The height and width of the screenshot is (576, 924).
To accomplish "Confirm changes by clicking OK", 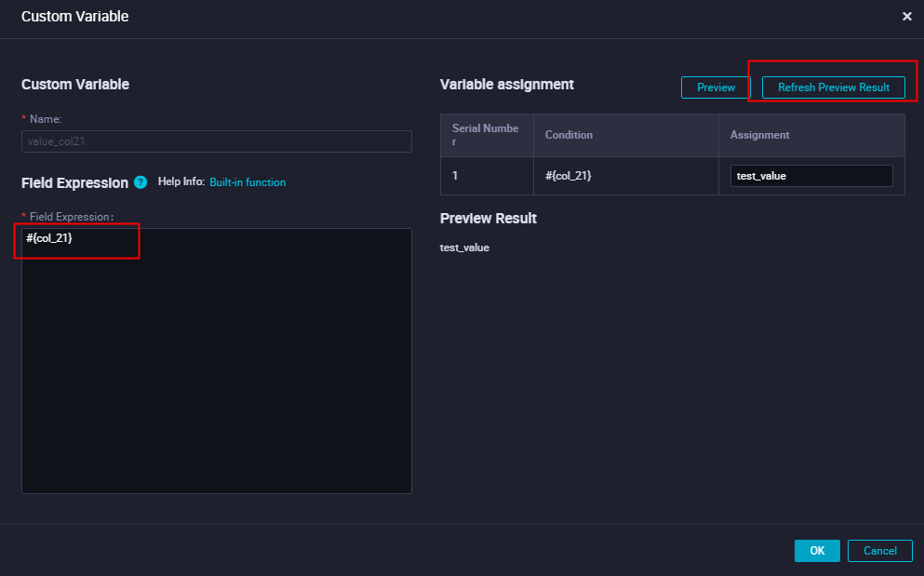I will [816, 550].
